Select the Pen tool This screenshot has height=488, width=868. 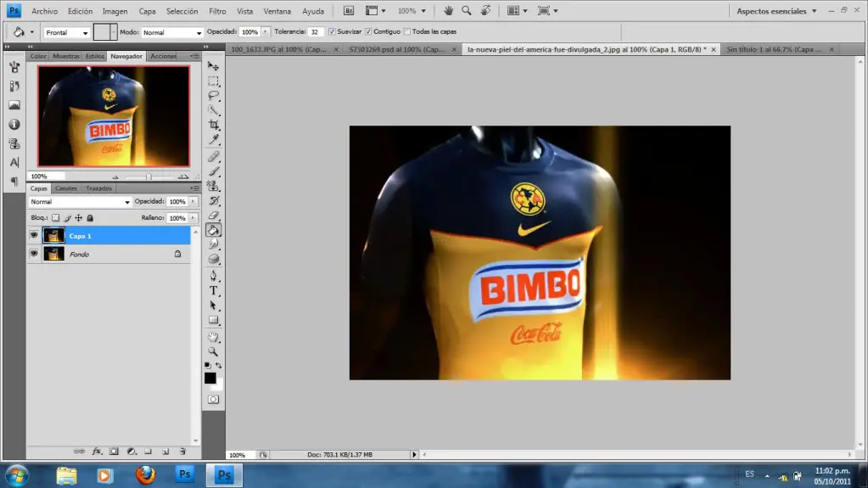point(213,276)
